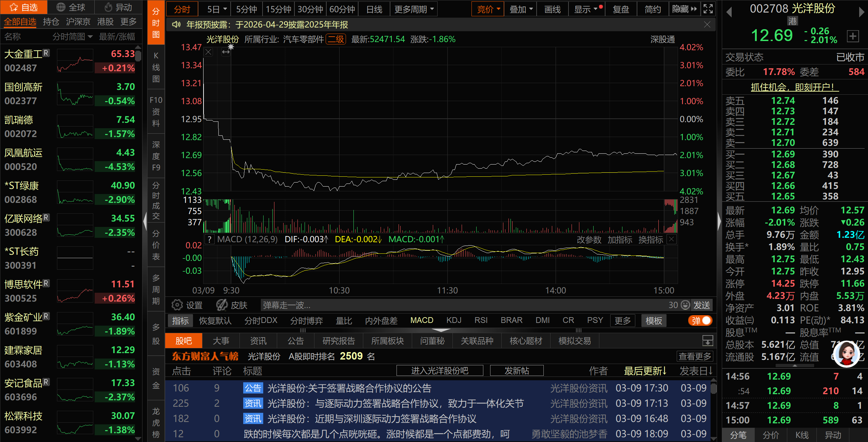Click the 进入光洋股份吧 button
Screen dimensions: 868x442
(x=440, y=371)
